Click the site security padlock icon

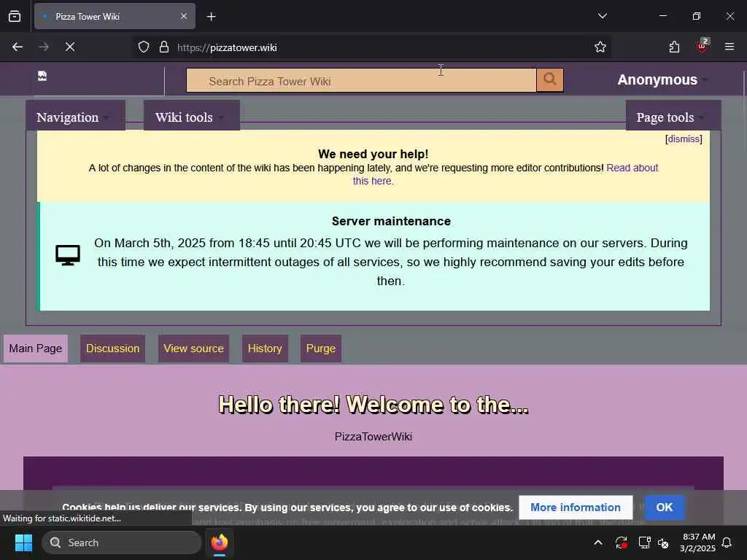(164, 47)
